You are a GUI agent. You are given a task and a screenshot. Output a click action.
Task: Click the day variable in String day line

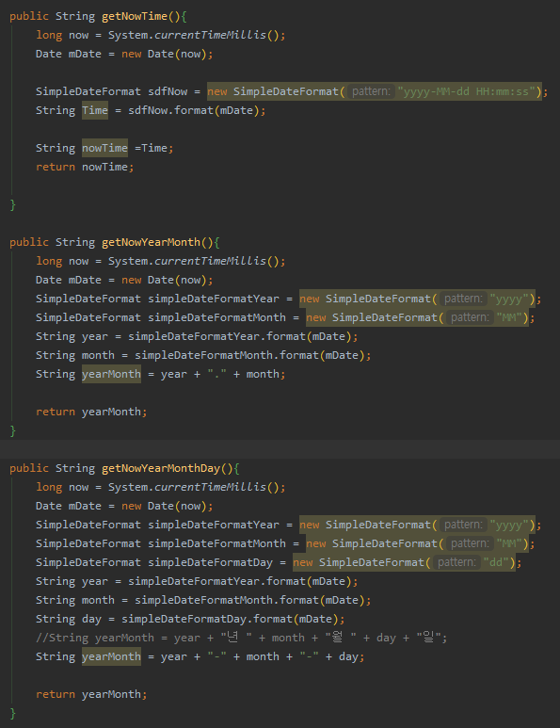tap(91, 620)
